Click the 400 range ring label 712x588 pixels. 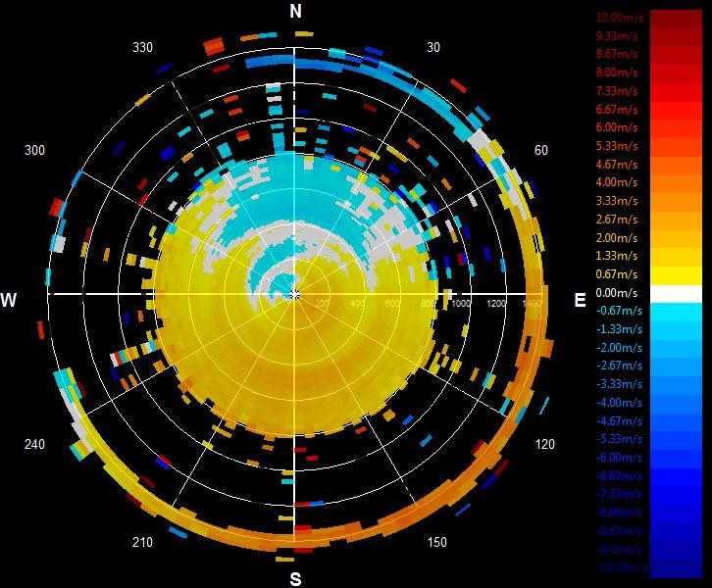357,303
